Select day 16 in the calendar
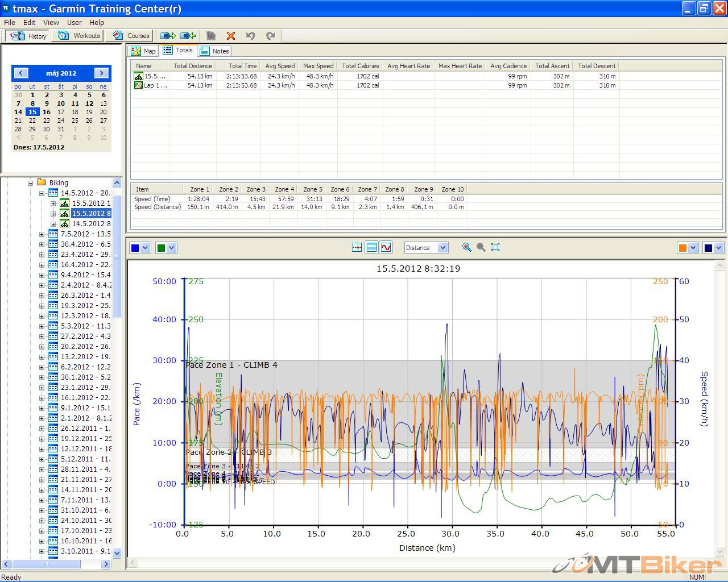 pyautogui.click(x=47, y=112)
